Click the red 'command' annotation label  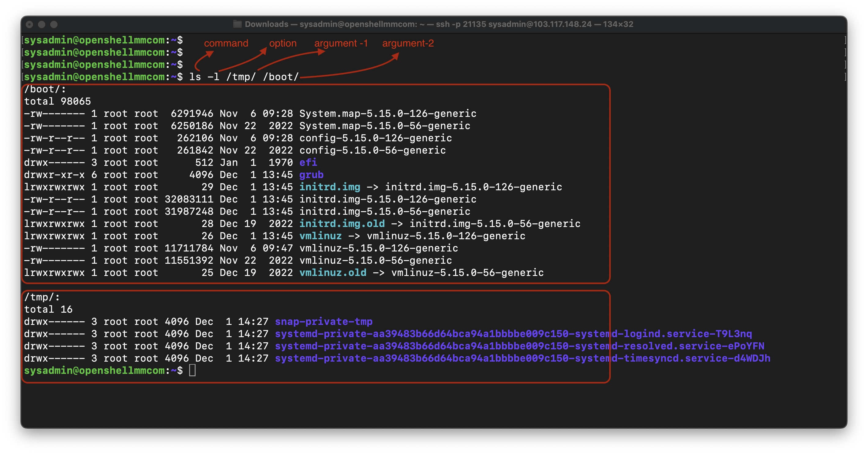pyautogui.click(x=226, y=43)
